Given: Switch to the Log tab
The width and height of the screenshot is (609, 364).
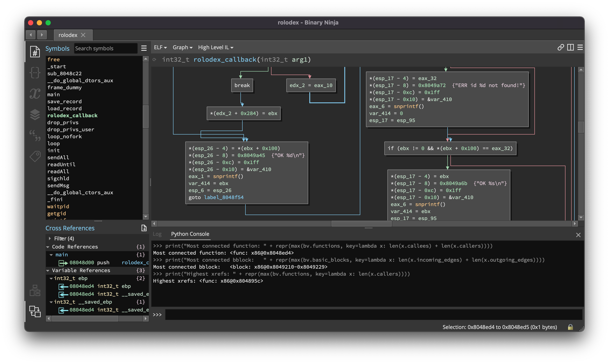Looking at the screenshot, I should tap(157, 234).
